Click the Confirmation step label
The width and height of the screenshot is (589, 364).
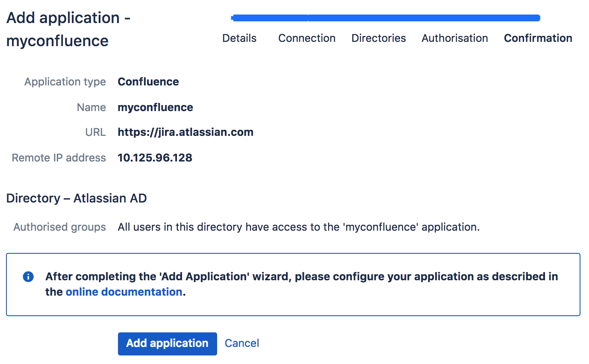tap(538, 38)
